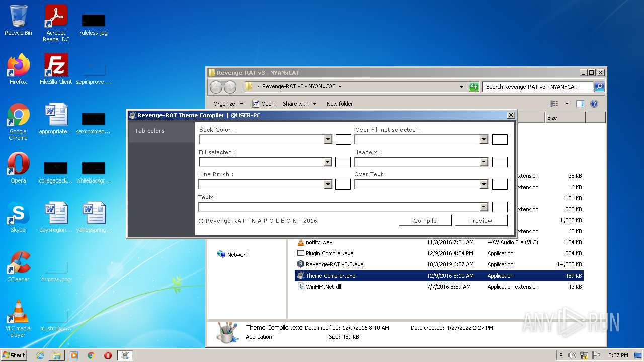
Task: Open the Texts dropdown
Action: coord(484,207)
